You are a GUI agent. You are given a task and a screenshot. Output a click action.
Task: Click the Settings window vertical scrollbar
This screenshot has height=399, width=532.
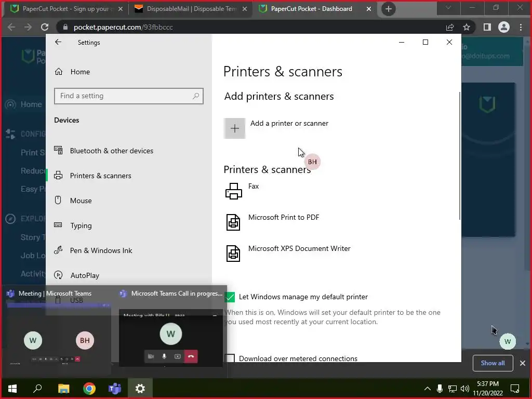pyautogui.click(x=460, y=155)
